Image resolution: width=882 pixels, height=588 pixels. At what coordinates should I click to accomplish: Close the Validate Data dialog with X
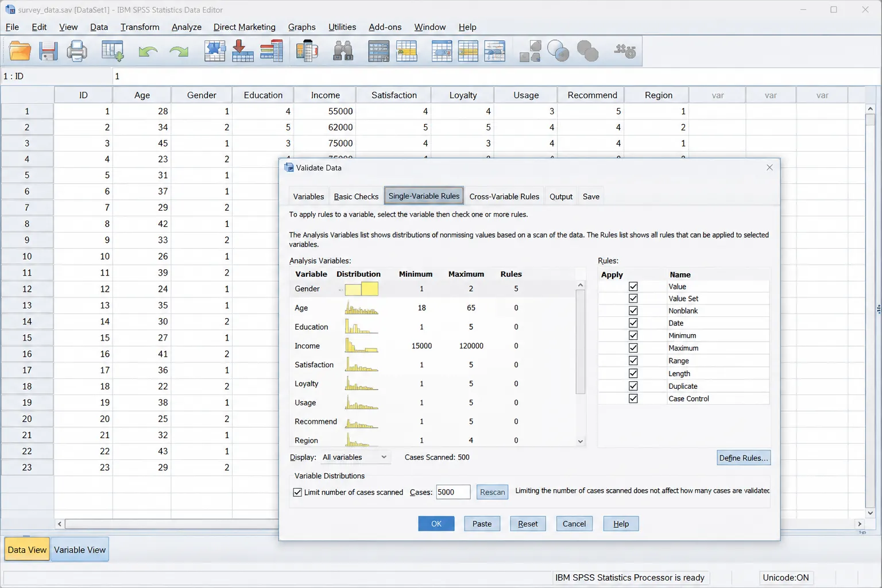click(x=769, y=168)
